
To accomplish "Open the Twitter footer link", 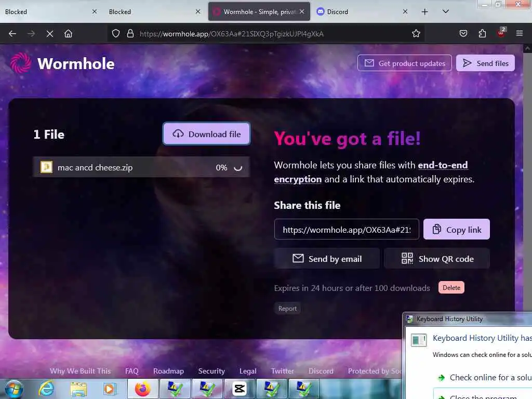I will pyautogui.click(x=282, y=371).
